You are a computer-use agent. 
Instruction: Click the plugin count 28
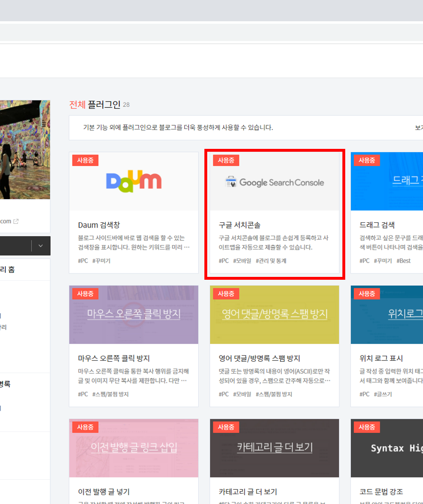point(126,105)
